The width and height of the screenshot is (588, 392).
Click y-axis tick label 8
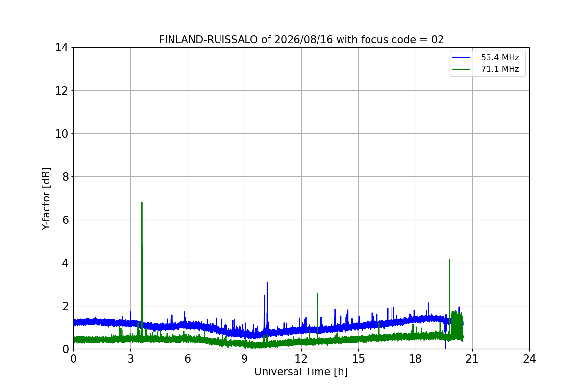click(65, 176)
